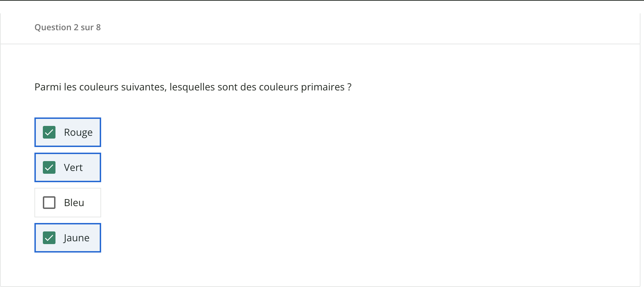Image resolution: width=644 pixels, height=287 pixels.
Task: Select the Vert option card
Action: tap(67, 167)
